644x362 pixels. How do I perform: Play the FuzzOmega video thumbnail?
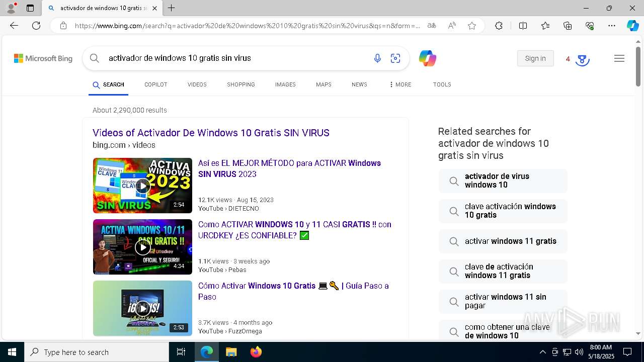click(142, 308)
